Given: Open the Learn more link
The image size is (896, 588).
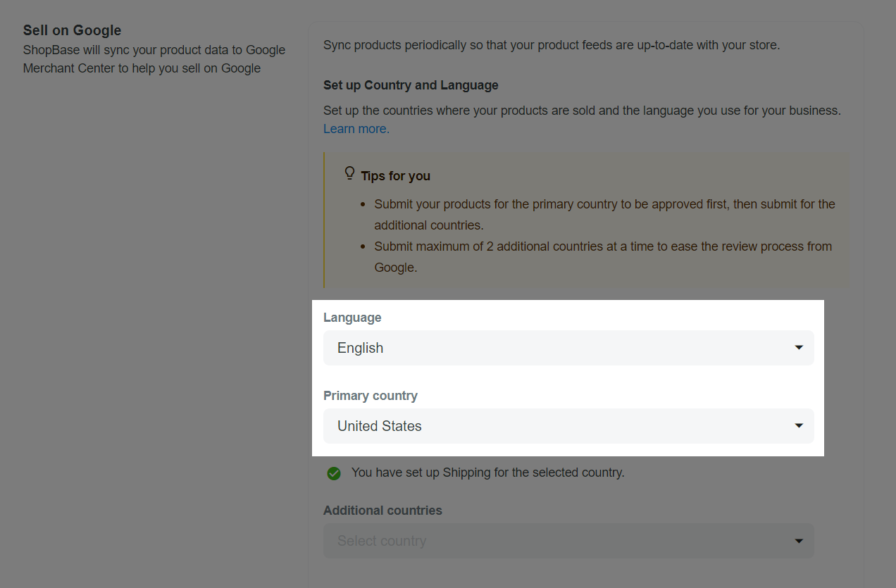Looking at the screenshot, I should click(356, 129).
